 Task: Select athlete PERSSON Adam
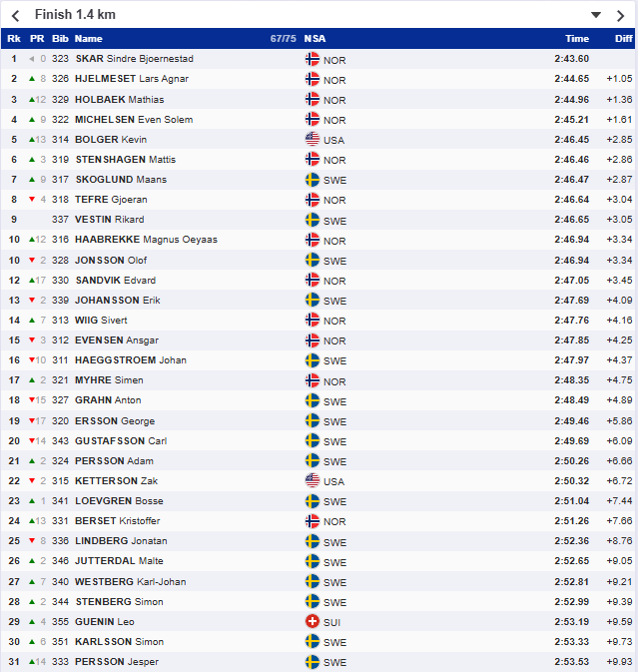(x=114, y=461)
